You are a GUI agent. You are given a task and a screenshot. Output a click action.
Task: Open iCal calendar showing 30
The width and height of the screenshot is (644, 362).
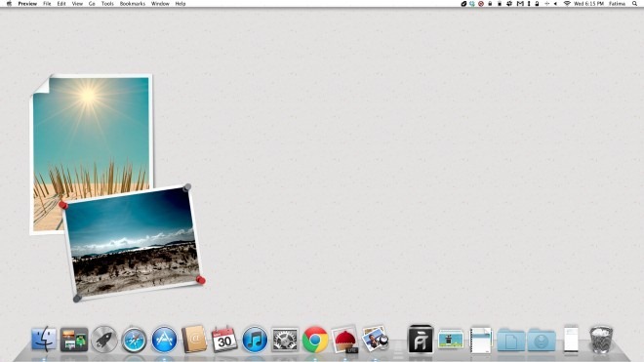click(224, 340)
